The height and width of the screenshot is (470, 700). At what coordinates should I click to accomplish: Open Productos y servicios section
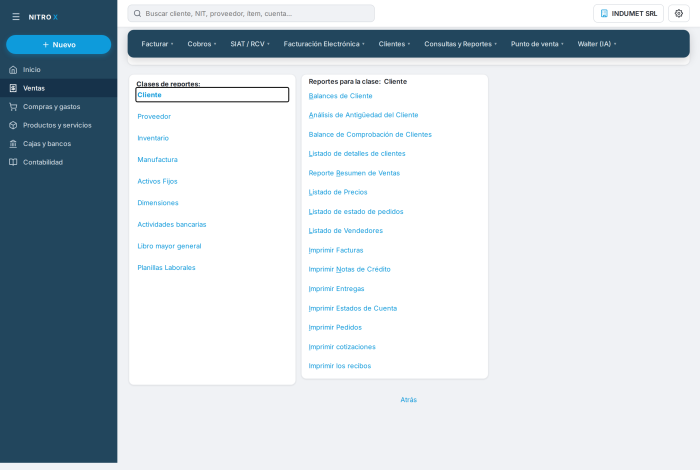pyautogui.click(x=58, y=125)
